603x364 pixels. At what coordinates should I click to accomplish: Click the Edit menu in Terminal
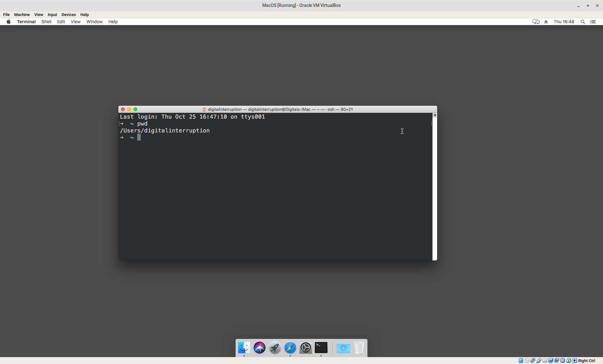60,22
